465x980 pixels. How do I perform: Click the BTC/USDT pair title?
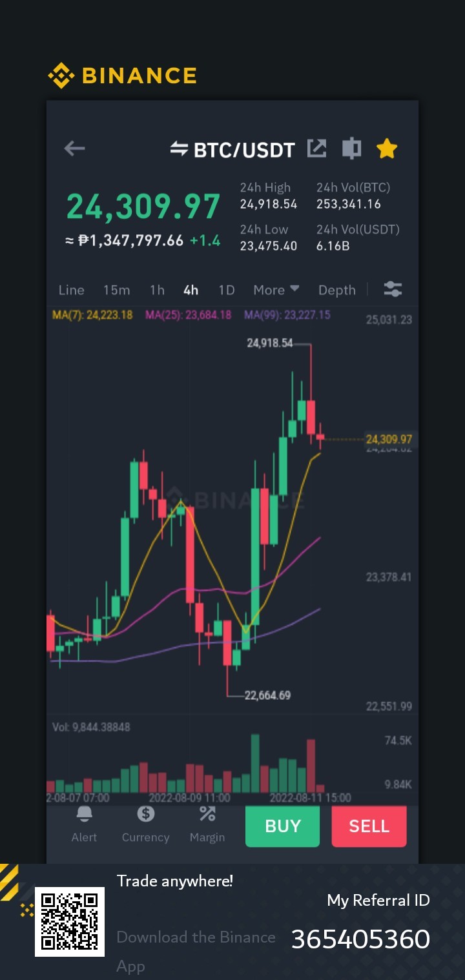tap(244, 150)
